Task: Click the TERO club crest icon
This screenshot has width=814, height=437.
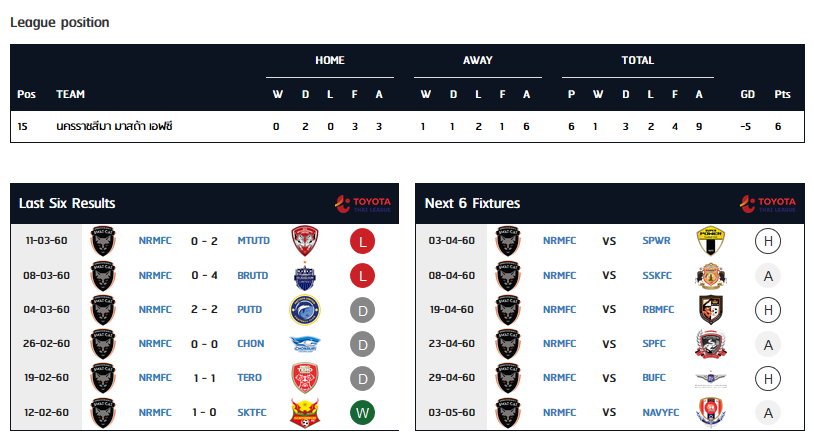Action: coord(305,377)
